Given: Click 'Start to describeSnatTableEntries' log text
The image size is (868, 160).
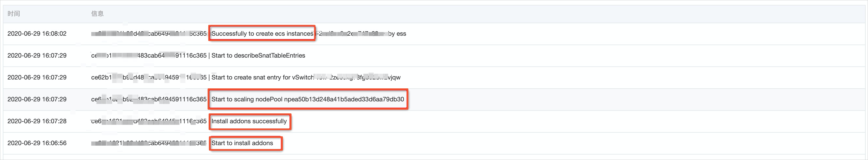Looking at the screenshot, I should click(258, 56).
